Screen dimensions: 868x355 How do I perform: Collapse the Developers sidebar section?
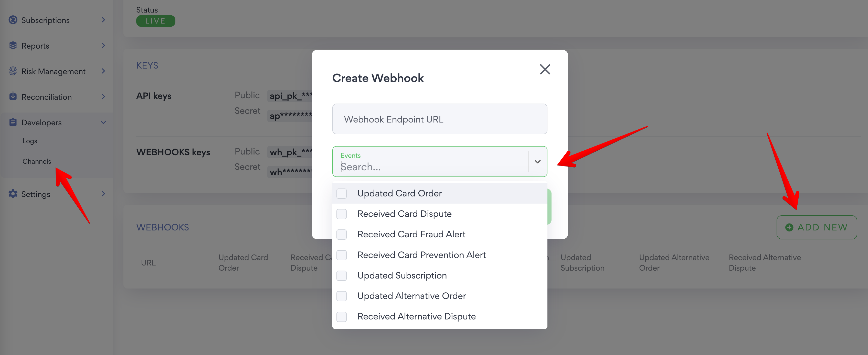(x=103, y=122)
